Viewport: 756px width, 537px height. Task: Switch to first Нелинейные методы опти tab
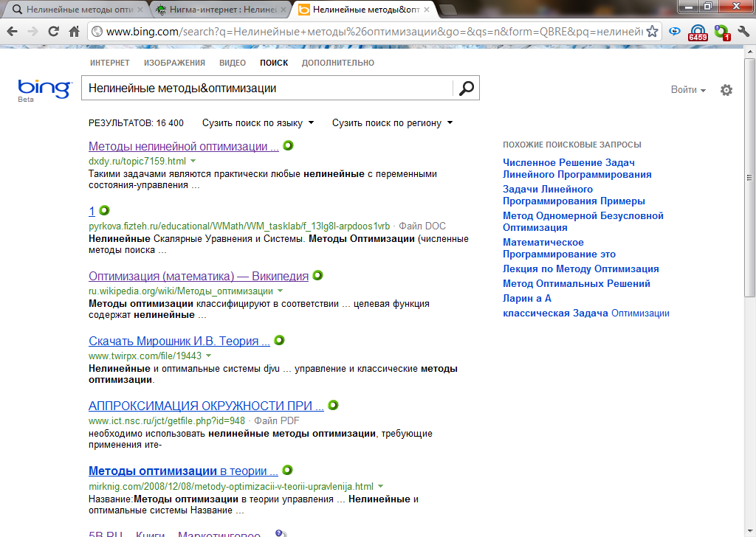coord(77,9)
